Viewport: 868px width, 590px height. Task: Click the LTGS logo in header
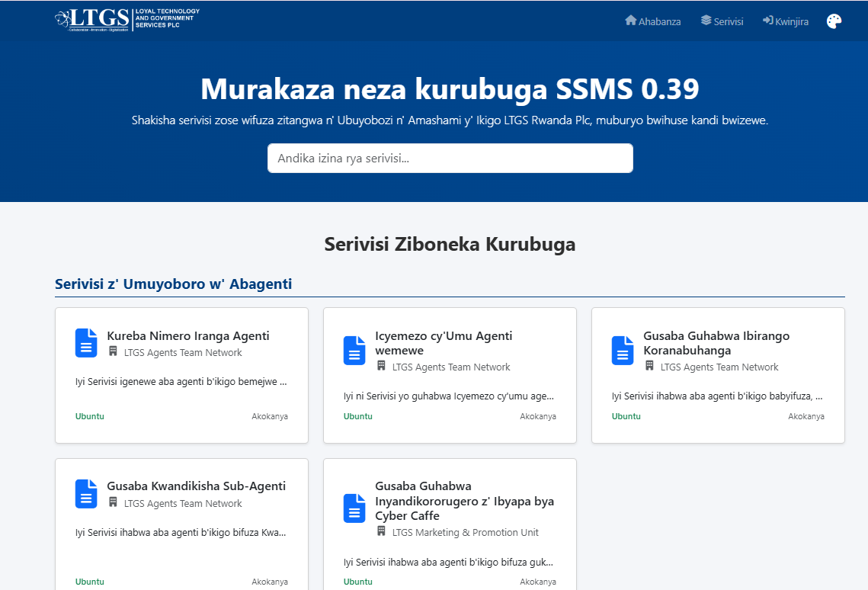pyautogui.click(x=127, y=20)
